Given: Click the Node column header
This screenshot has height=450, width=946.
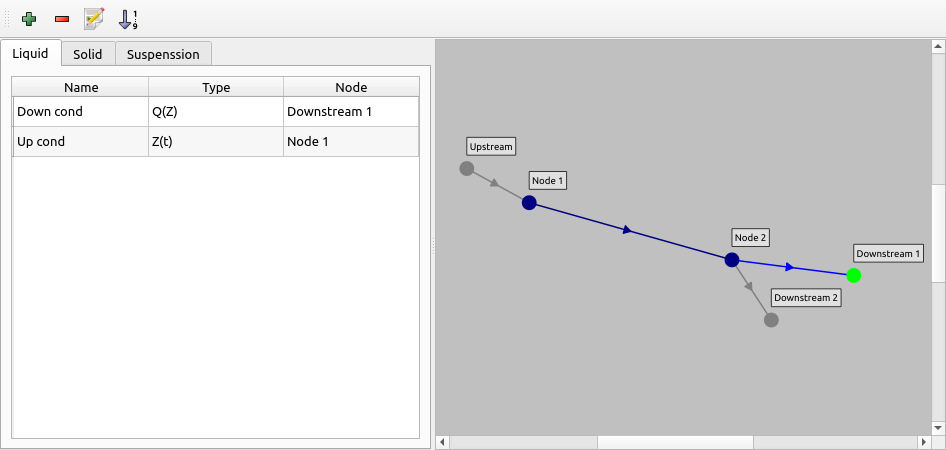Looking at the screenshot, I should [x=351, y=87].
